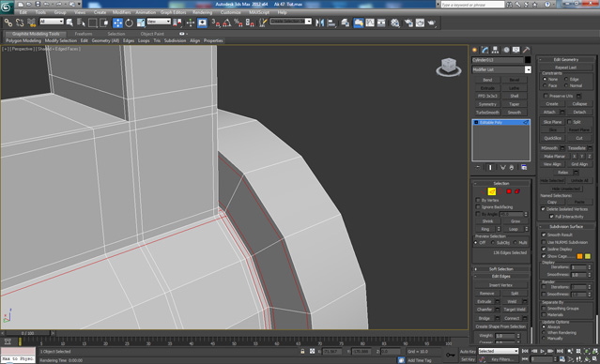Collapse the Subdivision Surface rollout

click(x=566, y=226)
